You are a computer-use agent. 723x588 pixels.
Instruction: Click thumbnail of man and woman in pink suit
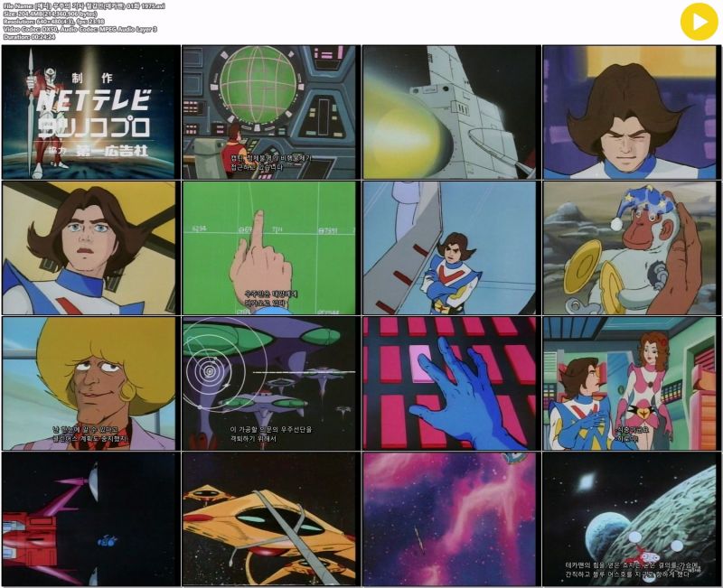(631, 383)
